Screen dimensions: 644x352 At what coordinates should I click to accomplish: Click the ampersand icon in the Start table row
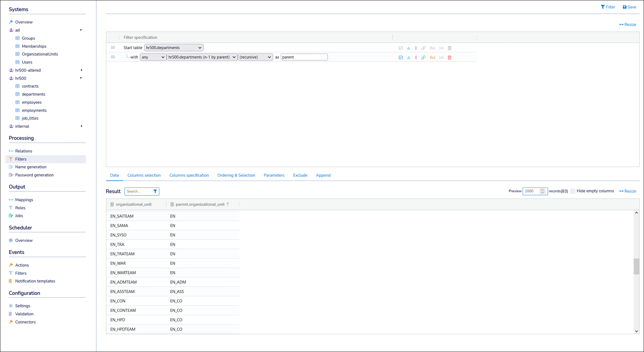[408, 48]
